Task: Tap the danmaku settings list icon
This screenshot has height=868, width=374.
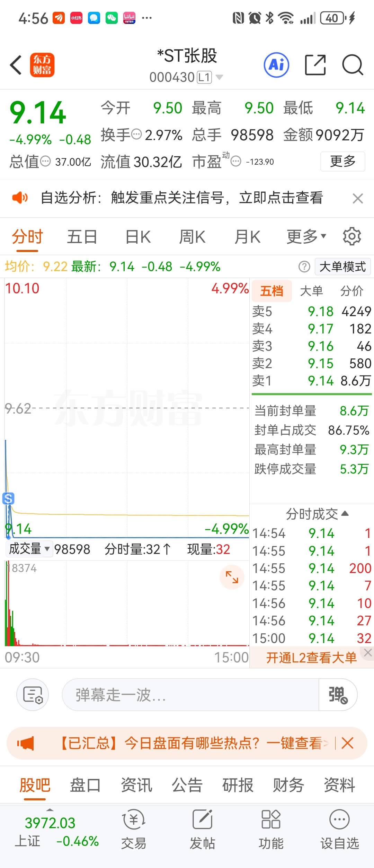Action: [33, 695]
